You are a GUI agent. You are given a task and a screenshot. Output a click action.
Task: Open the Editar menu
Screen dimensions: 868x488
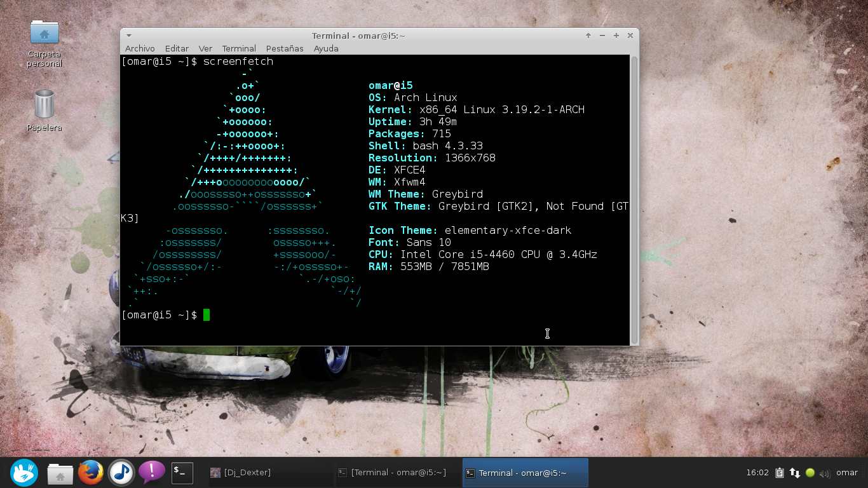[177, 48]
